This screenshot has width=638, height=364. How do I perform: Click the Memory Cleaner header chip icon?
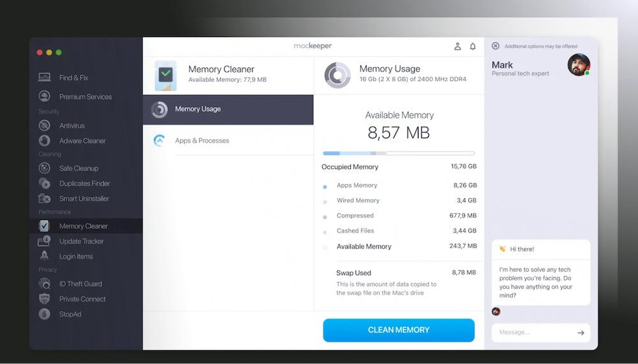[x=166, y=76]
